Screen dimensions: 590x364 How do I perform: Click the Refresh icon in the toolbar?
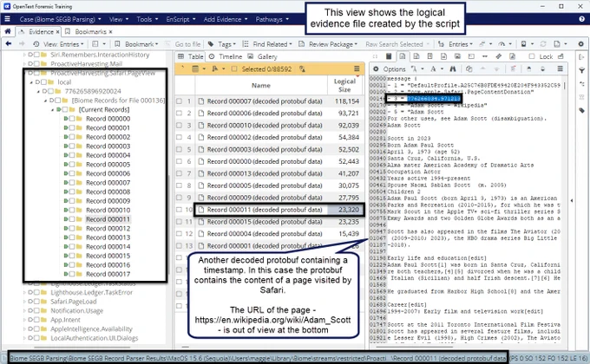(543, 44)
